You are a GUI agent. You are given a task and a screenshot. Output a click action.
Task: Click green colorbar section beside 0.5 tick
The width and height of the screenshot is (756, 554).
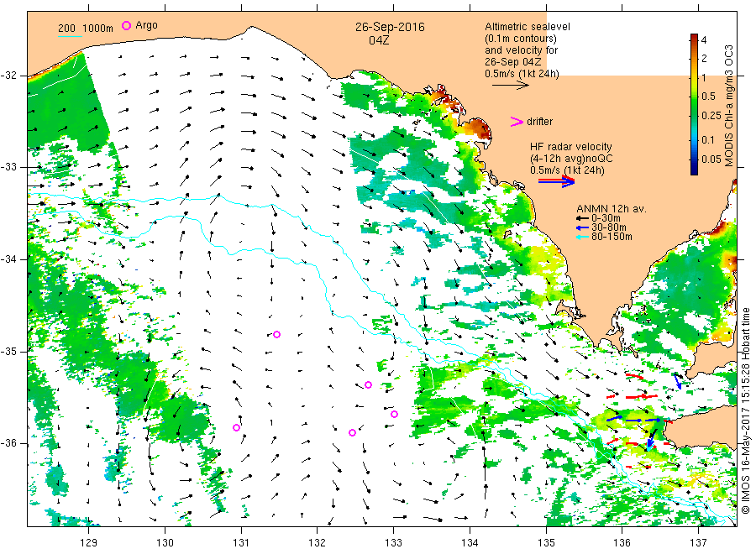tap(694, 97)
